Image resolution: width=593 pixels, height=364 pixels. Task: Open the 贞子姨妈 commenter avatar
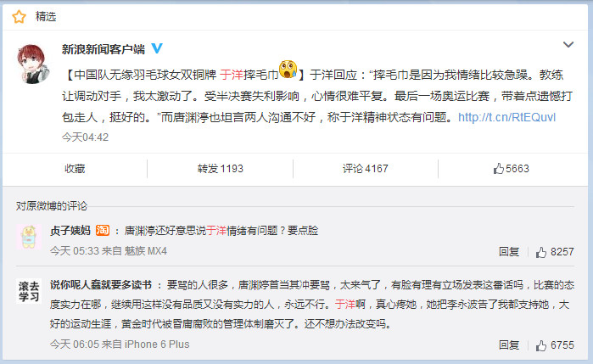[x=29, y=237]
